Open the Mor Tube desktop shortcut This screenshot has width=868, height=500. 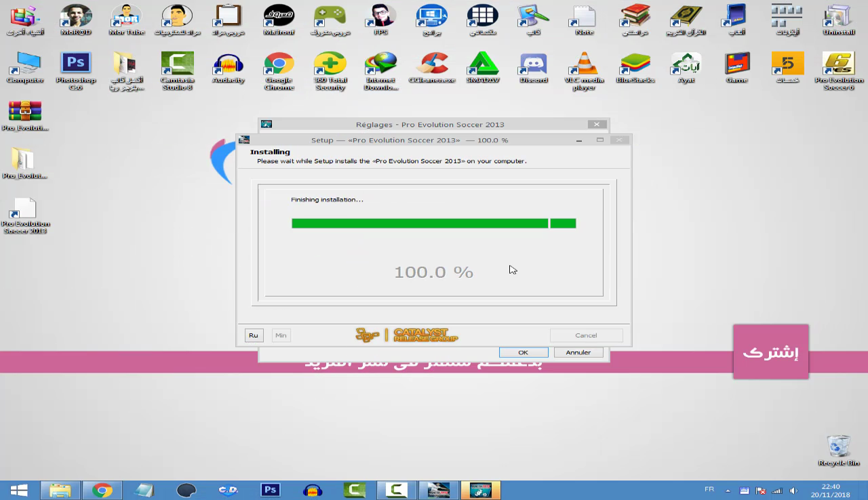pos(126,20)
